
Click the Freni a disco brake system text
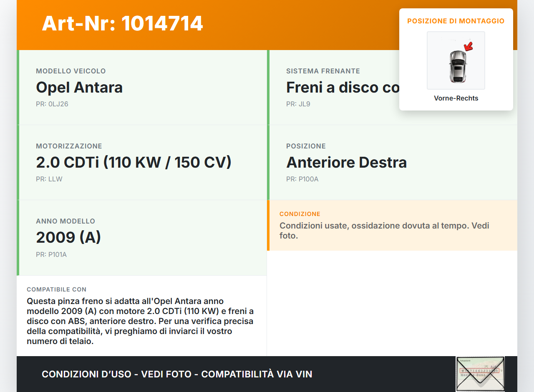coord(342,88)
